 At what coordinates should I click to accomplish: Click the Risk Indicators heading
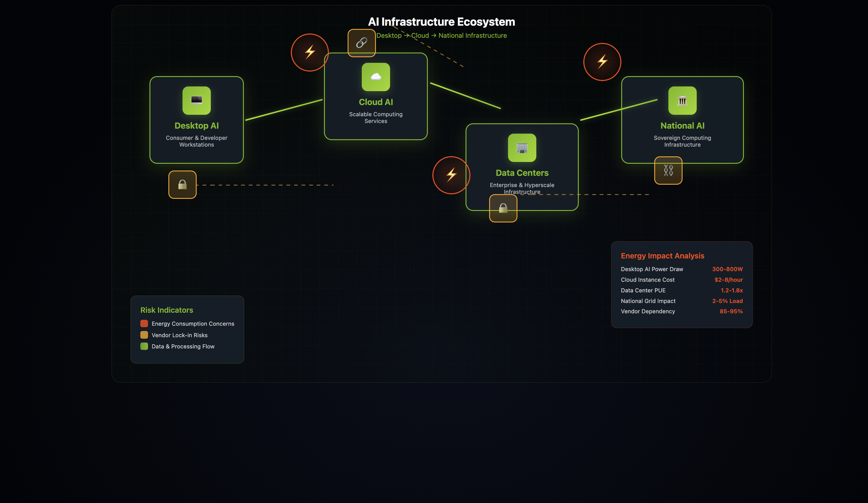point(167,310)
